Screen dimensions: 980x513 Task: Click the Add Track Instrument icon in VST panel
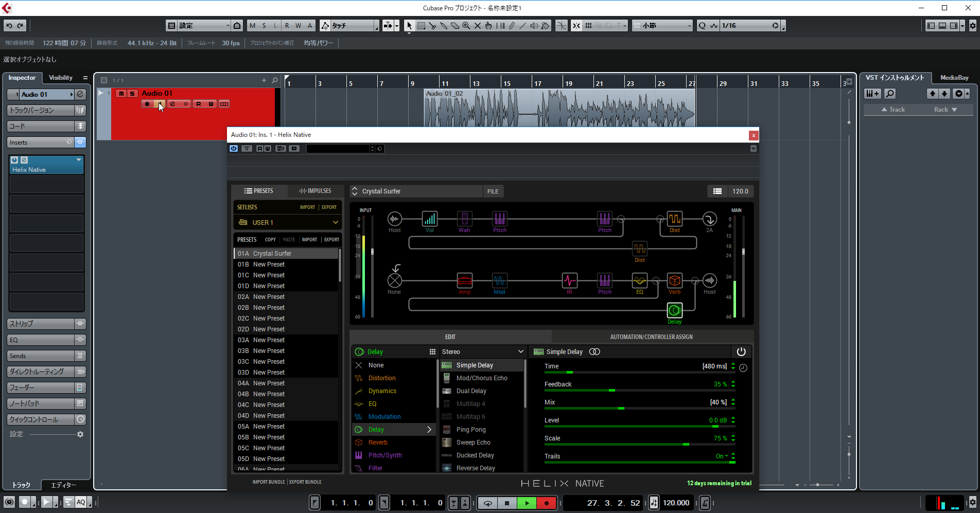point(872,94)
